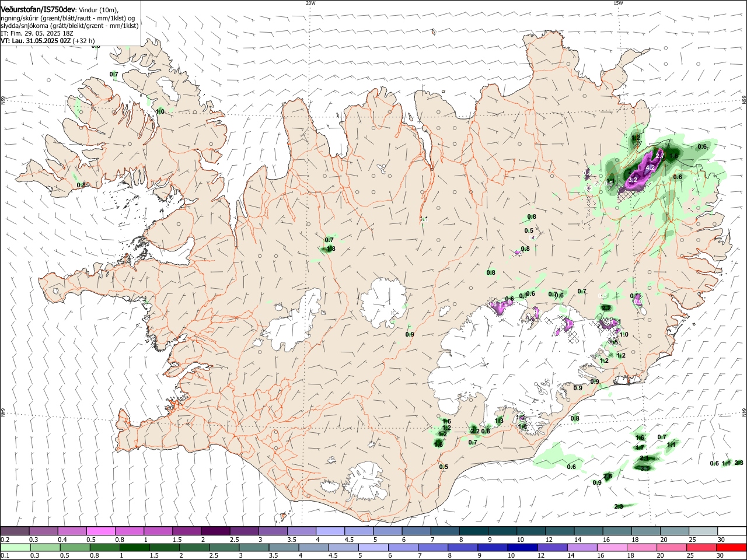Select the upper-scale dark teal swatch between 8 and 9

pyautogui.click(x=473, y=531)
